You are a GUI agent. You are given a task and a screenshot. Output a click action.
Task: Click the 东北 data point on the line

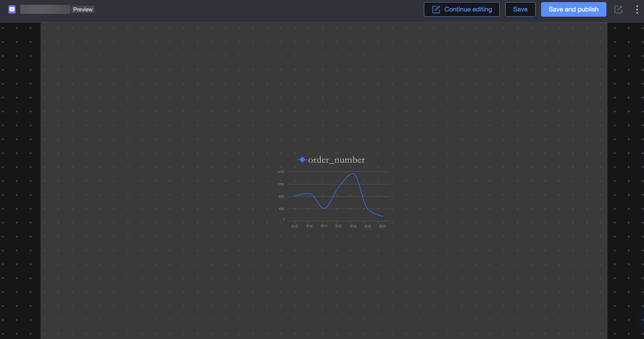pos(295,196)
